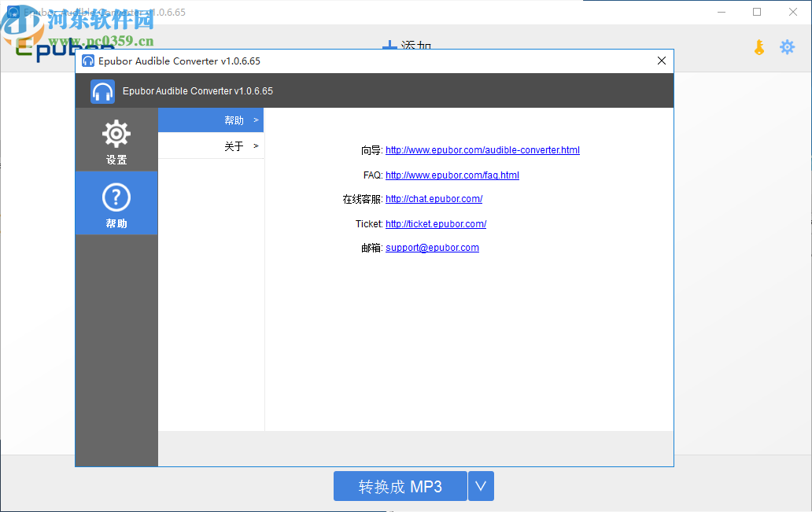Select the 关于 submenu item
The width and height of the screenshot is (812, 512).
pos(211,146)
